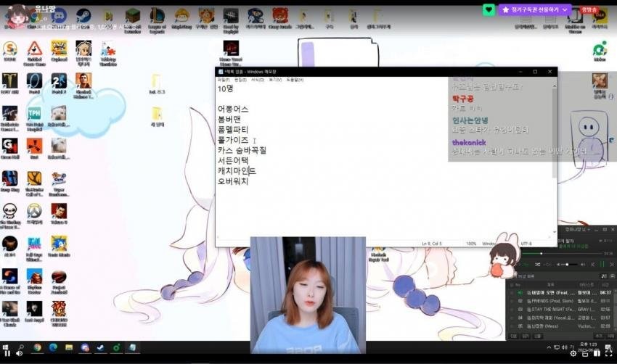Click the green heart follow button

tap(489, 10)
